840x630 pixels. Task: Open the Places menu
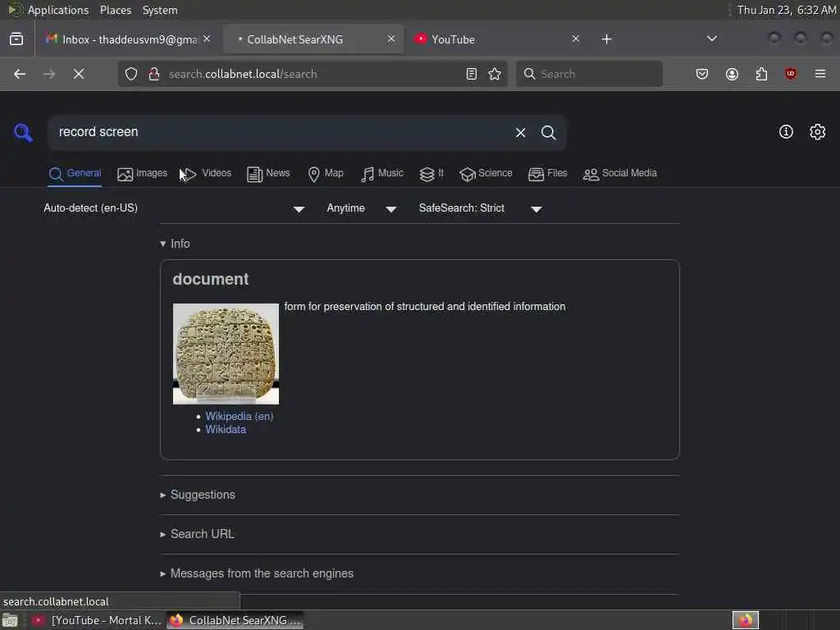tap(116, 10)
